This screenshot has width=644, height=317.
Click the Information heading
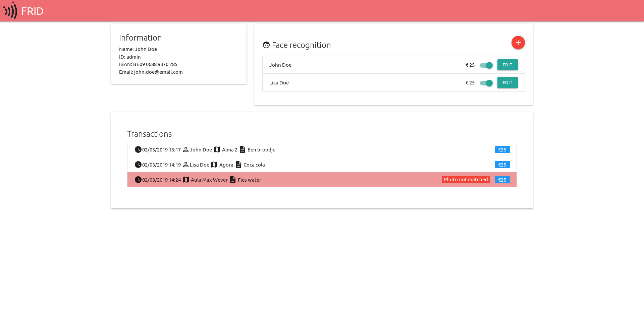point(141,38)
